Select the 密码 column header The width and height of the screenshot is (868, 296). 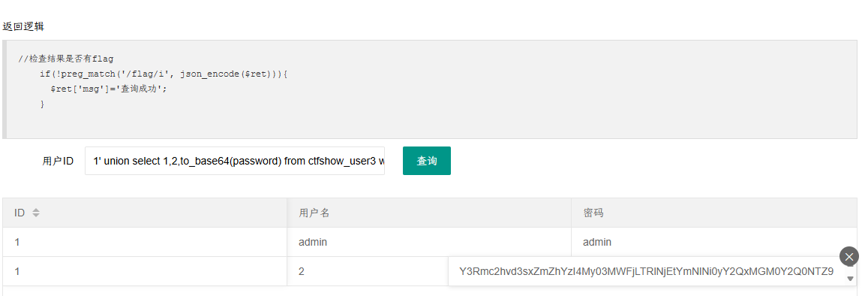[714, 213]
